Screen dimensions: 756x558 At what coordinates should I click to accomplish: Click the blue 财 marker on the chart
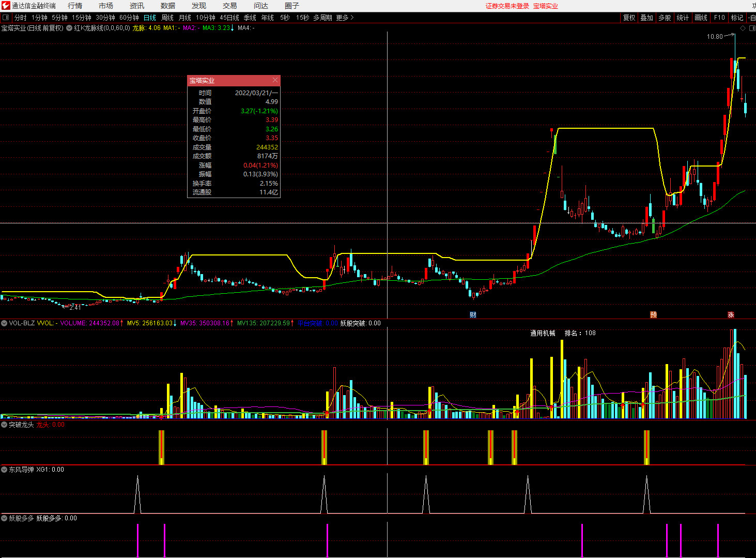[x=473, y=314]
